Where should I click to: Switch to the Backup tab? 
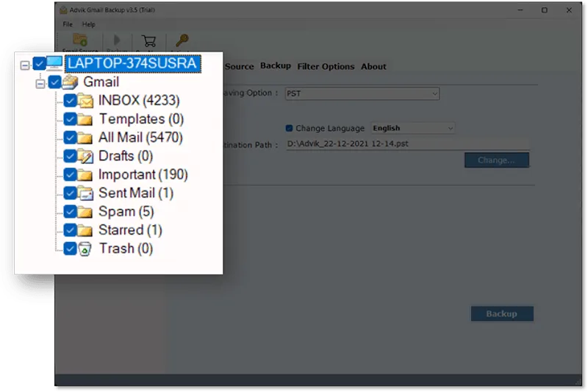(276, 65)
